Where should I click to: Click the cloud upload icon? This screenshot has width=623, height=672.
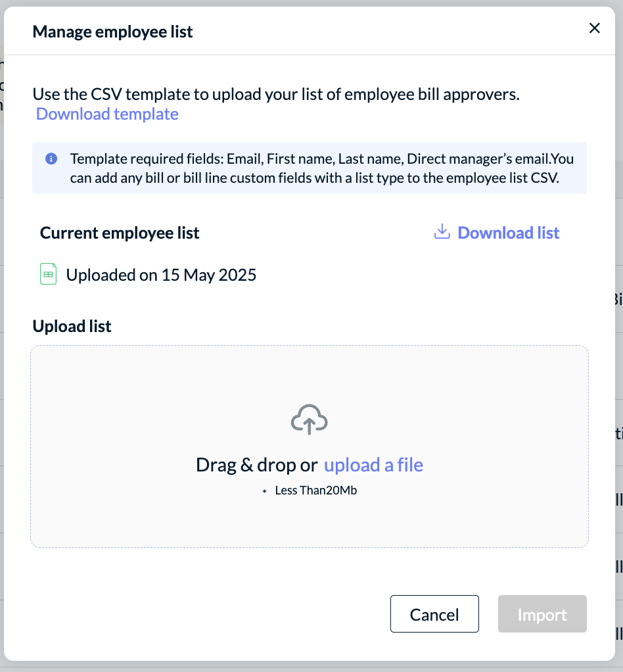[309, 420]
